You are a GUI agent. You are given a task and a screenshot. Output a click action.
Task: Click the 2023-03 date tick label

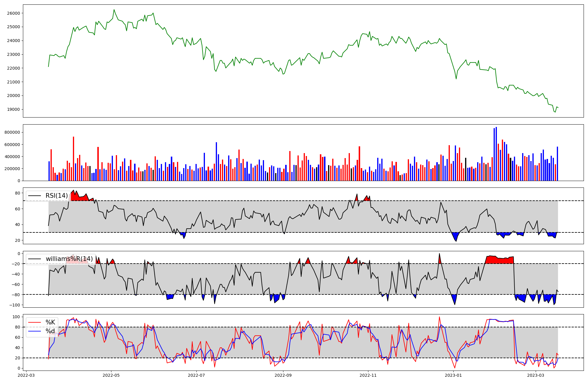click(x=536, y=375)
